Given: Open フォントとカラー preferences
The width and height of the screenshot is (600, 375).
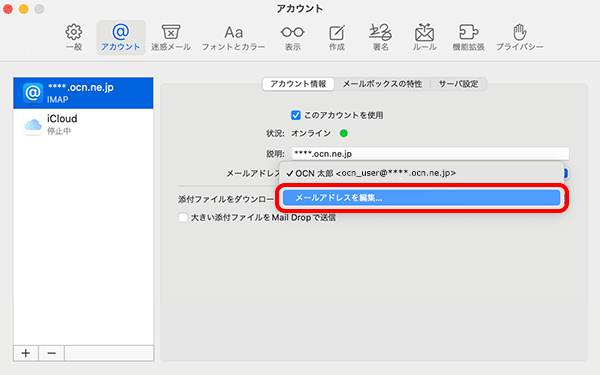Looking at the screenshot, I should pos(233,38).
